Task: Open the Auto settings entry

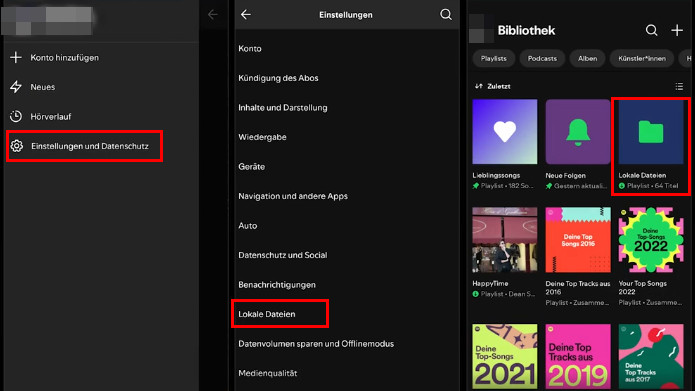Action: coord(247,226)
